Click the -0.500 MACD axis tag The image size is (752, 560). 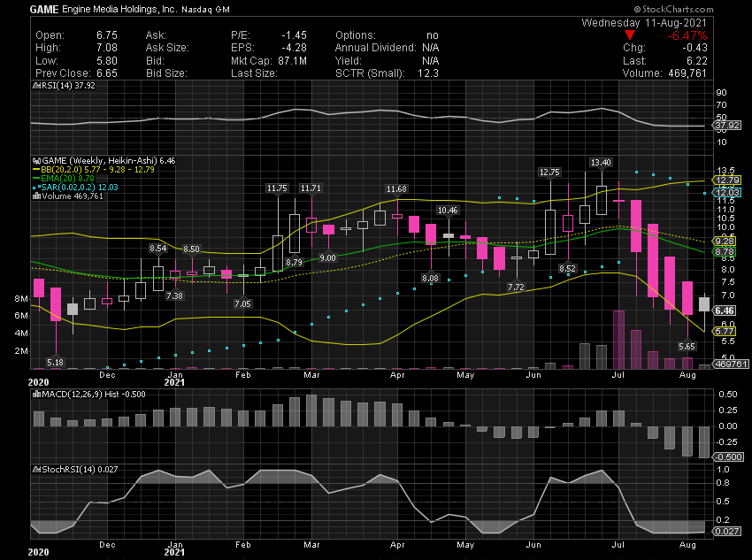tap(729, 456)
